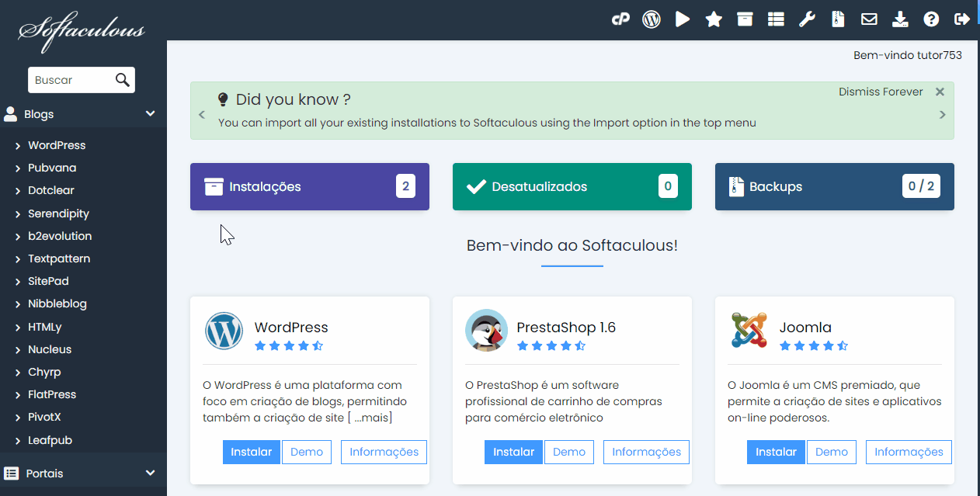
Task: Open the PrestaShop Demo button
Action: 569,452
